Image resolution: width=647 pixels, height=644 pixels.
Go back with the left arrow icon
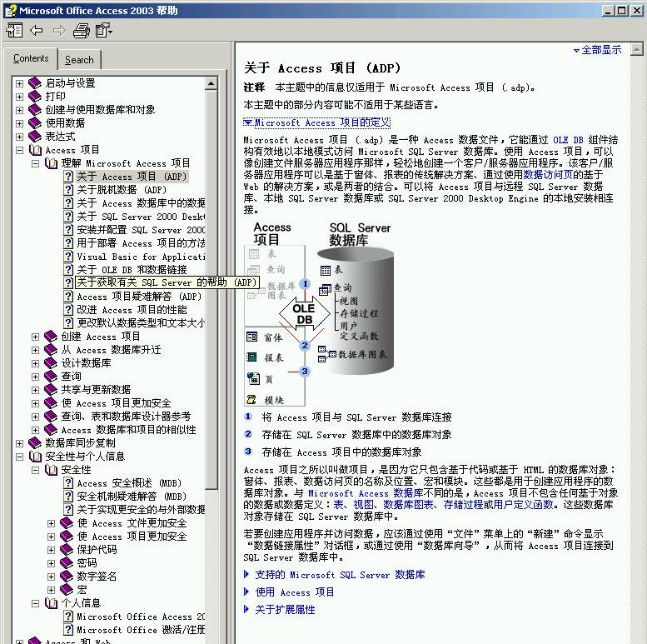tap(37, 31)
